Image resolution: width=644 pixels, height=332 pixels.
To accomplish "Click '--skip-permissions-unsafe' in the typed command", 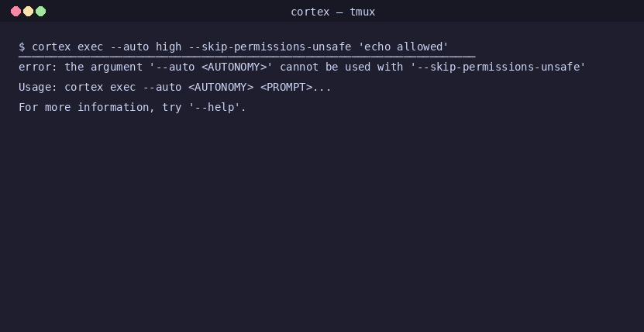I will point(270,47).
